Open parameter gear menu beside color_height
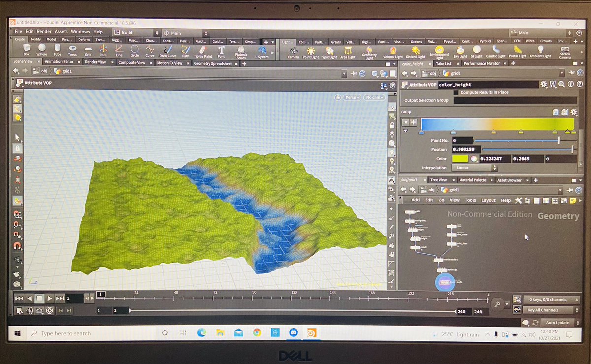The height and width of the screenshot is (364, 591). 544,85
